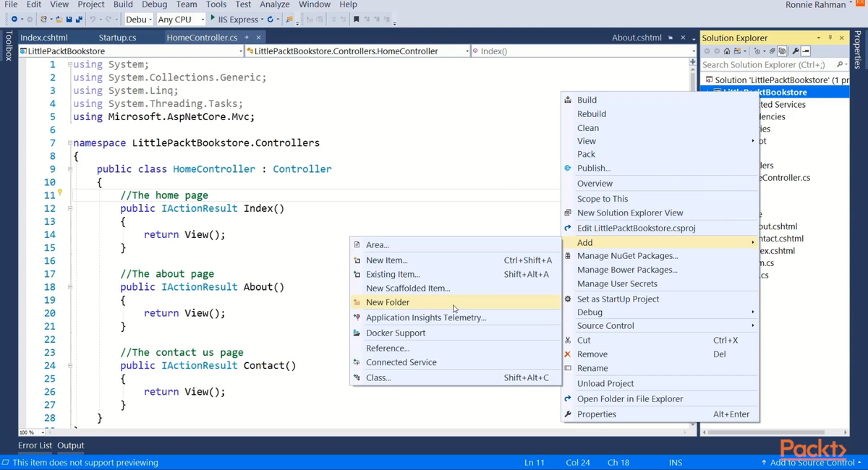The width and height of the screenshot is (868, 470).
Task: Collapse the About() method at line 18
Action: [70, 287]
